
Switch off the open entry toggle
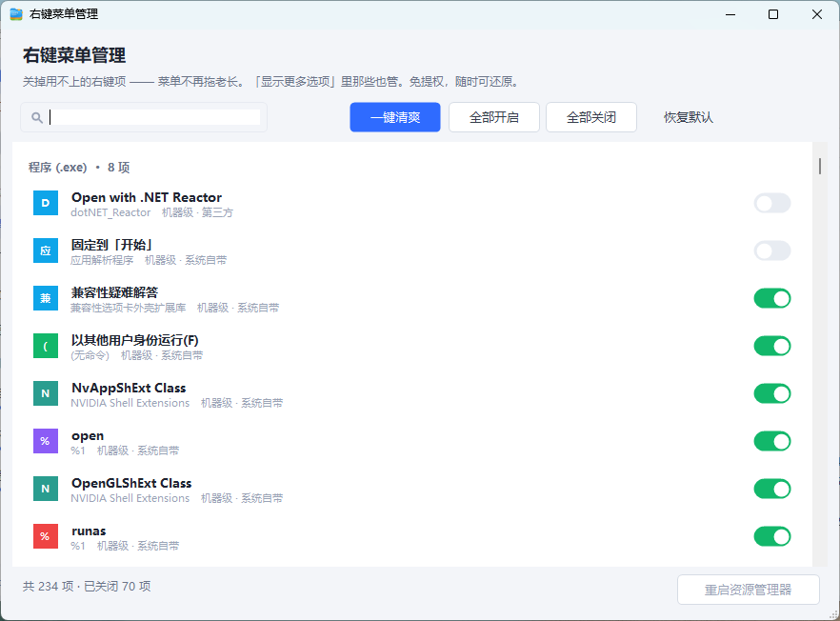[772, 441]
